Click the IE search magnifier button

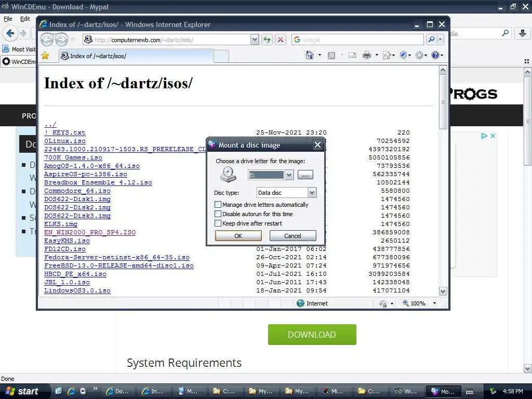click(x=431, y=39)
